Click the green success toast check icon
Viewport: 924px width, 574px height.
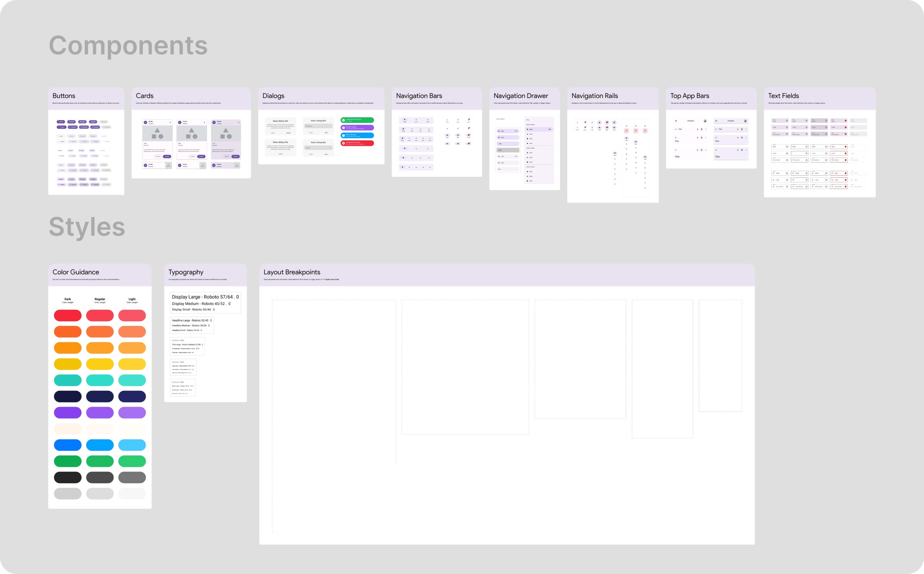point(344,120)
